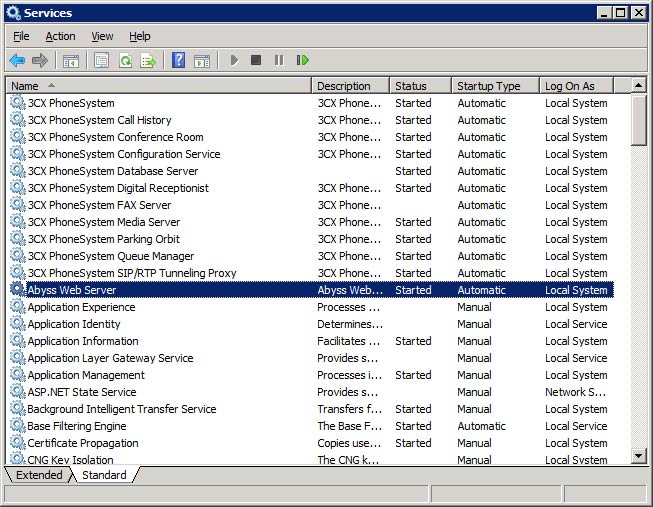653x507 pixels.
Task: Sort by the Log On As column header
Action: coord(576,86)
